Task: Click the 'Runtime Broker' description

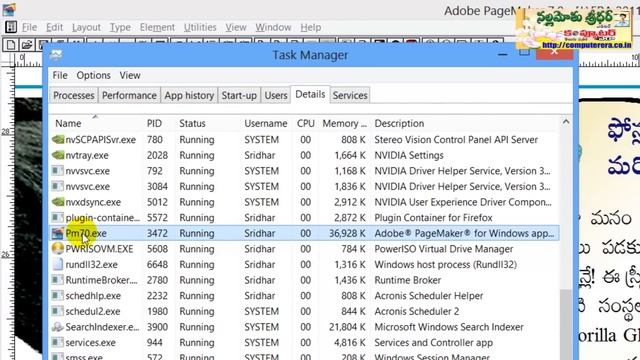Action: [x=408, y=280]
